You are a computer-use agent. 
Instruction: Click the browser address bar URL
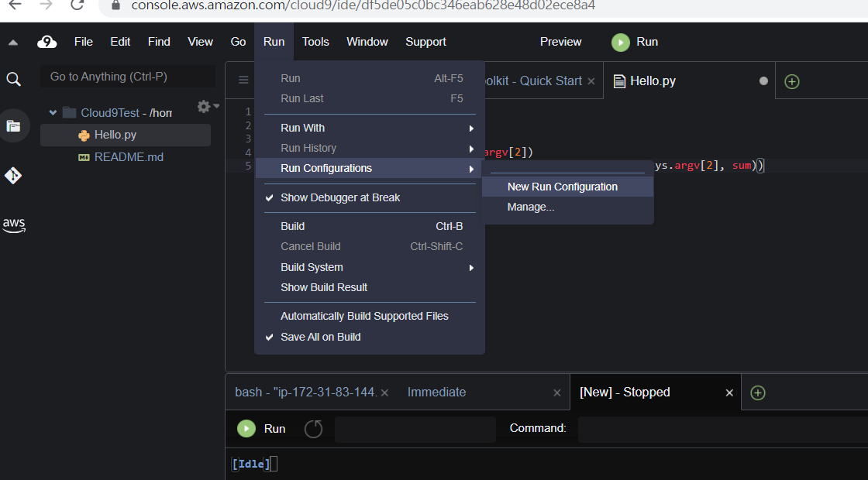click(x=363, y=6)
